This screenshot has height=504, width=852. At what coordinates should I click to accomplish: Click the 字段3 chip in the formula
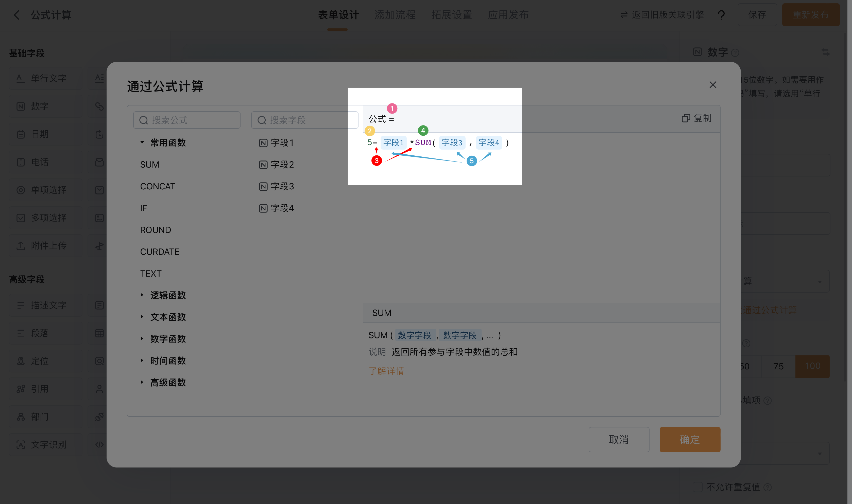click(452, 143)
